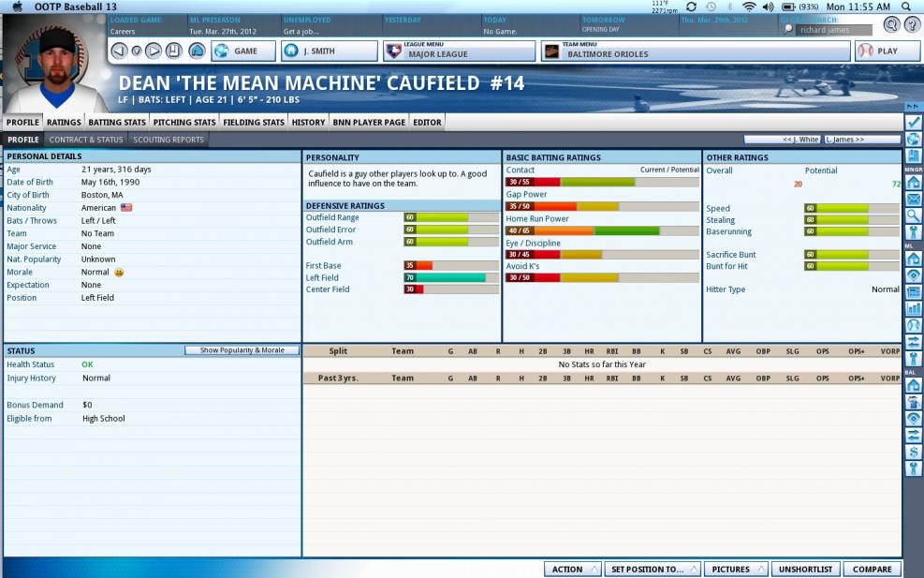Open the SET POSITION TO menu
The image size is (924, 578).
tap(653, 570)
